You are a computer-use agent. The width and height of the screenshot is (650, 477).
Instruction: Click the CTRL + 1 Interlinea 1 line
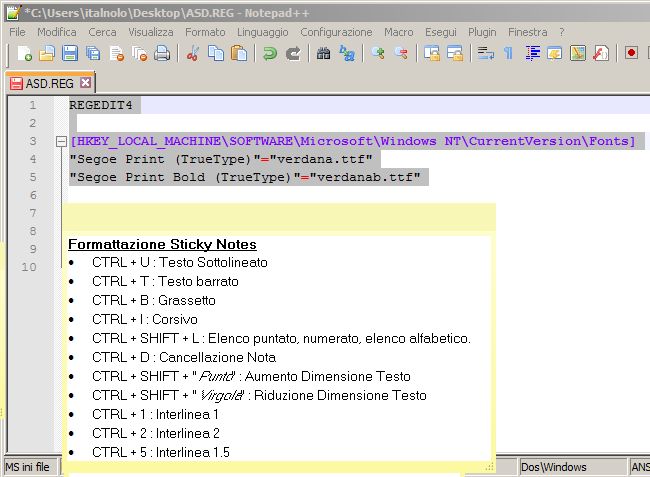click(x=155, y=414)
